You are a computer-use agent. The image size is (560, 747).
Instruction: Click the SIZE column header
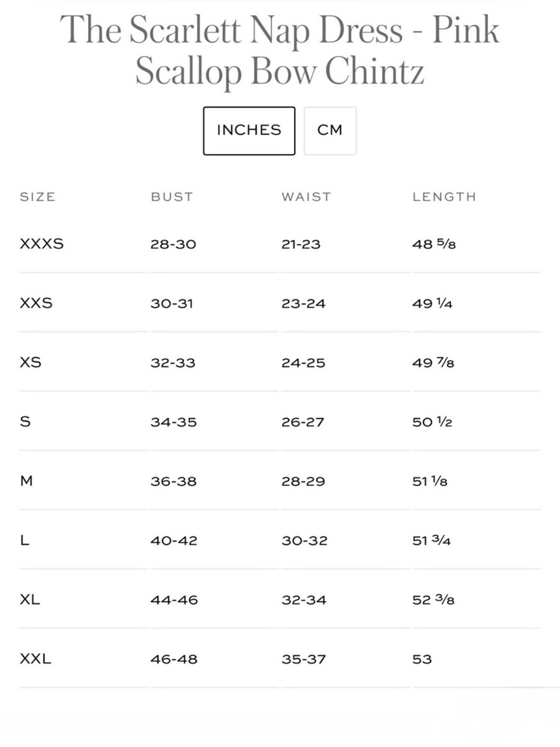click(x=38, y=197)
